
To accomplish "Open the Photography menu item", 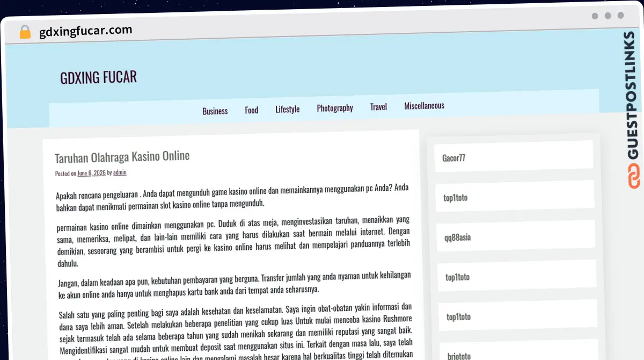I will pos(335,108).
